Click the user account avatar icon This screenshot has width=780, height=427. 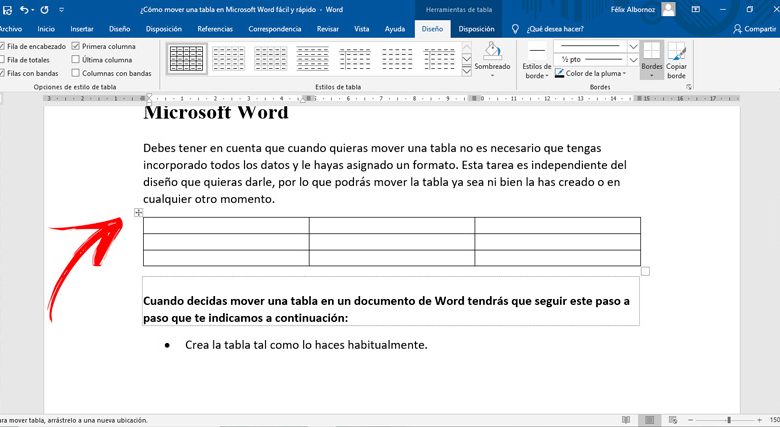click(669, 9)
